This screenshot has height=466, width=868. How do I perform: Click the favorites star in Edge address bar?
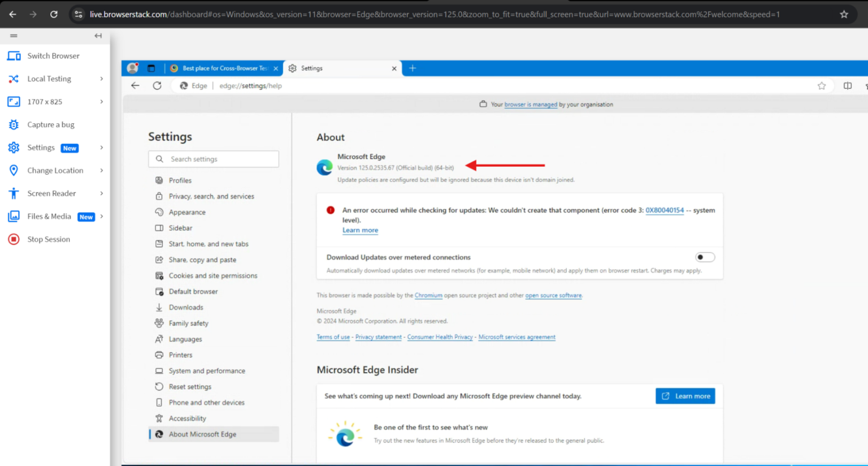coord(823,85)
